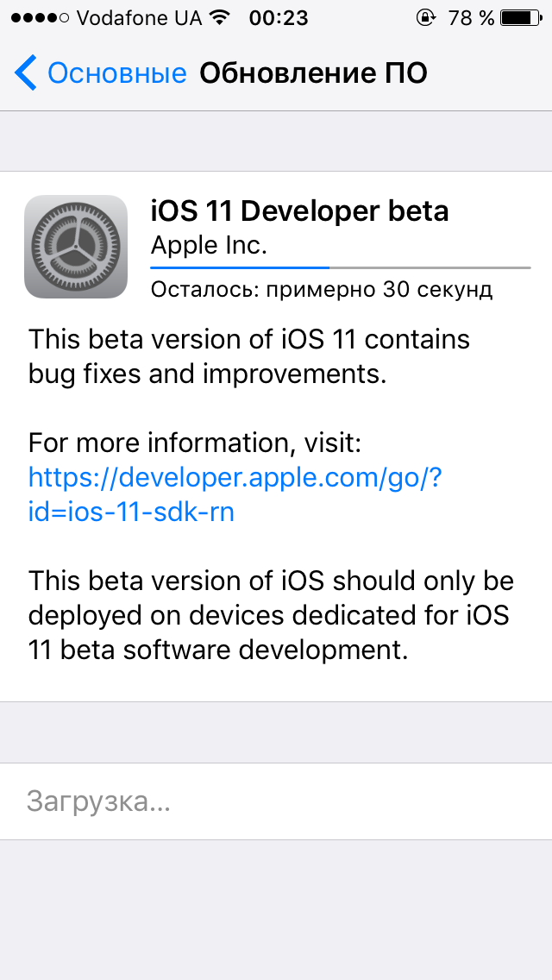Tap the Apple Inc. publisher label
552x980 pixels.
(209, 245)
